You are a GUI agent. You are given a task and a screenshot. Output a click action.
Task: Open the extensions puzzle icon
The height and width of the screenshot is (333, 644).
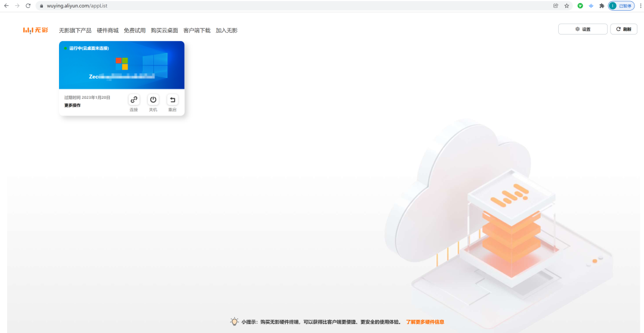pos(602,6)
